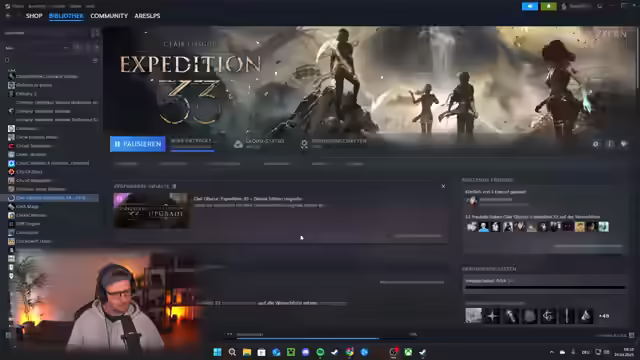The height and width of the screenshot is (360, 640).
Task: Click the library grid view icon in sidebar
Action: pos(95,33)
